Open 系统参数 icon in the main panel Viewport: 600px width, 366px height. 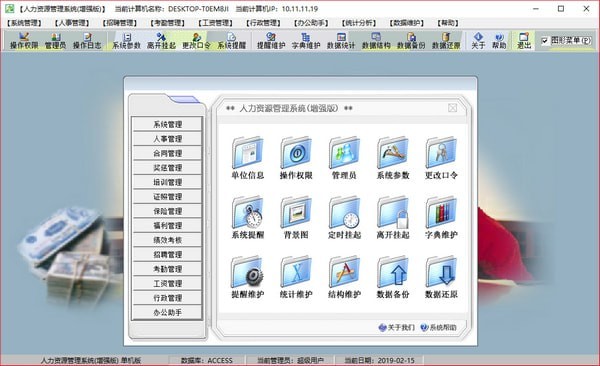click(393, 158)
